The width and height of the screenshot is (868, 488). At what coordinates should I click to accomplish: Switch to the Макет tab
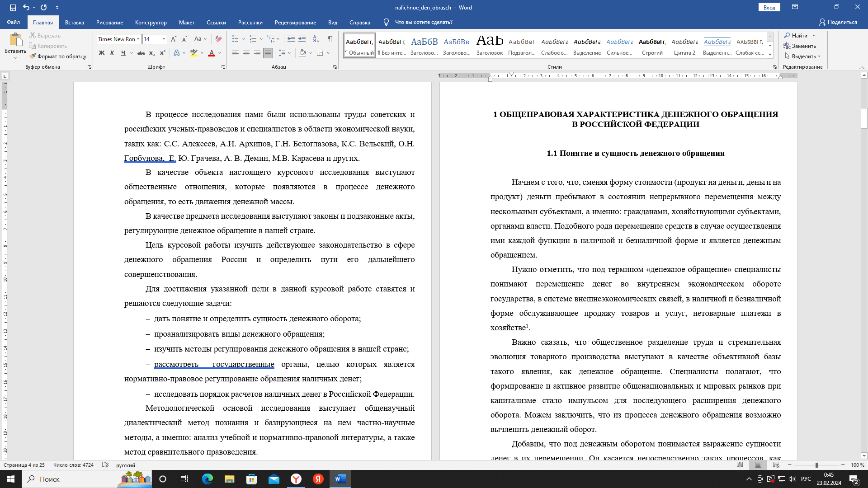(187, 22)
